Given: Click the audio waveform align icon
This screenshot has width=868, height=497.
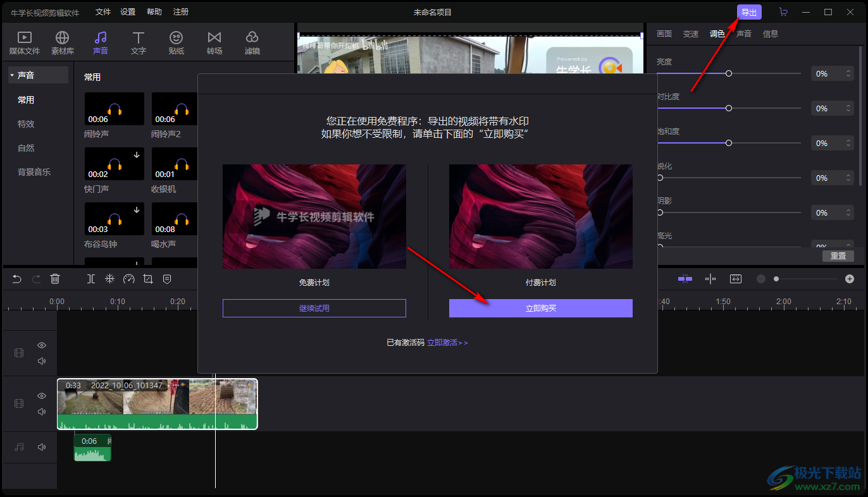Looking at the screenshot, I should 710,279.
